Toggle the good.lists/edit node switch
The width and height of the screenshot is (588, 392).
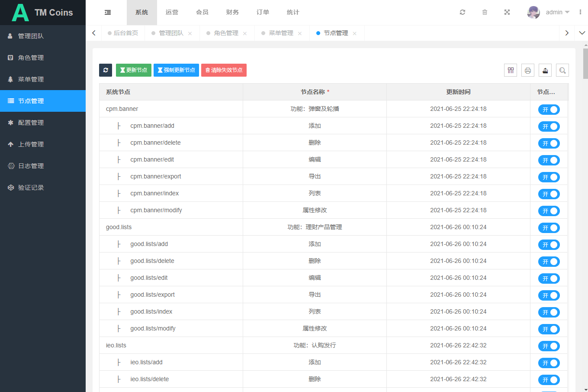click(549, 279)
